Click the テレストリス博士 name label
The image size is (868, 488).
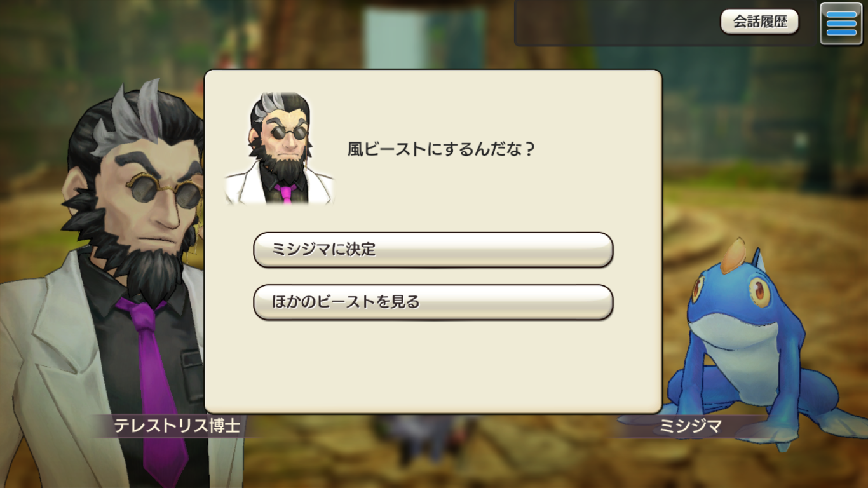[177, 426]
